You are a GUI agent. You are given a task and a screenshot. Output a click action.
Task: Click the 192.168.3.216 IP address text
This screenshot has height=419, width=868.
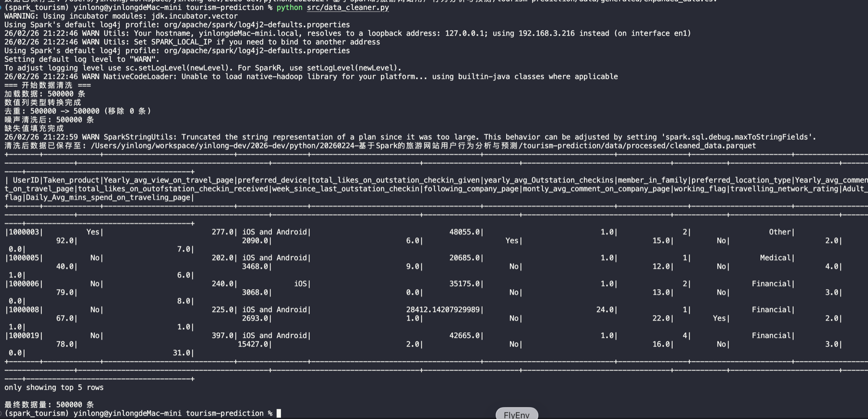click(x=546, y=33)
